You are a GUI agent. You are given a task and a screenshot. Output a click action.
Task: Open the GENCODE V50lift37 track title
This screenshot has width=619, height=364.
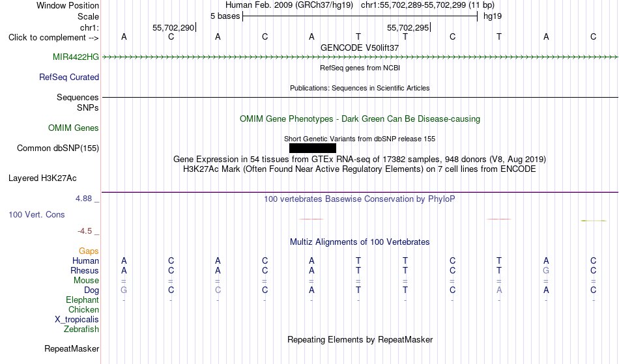[360, 48]
